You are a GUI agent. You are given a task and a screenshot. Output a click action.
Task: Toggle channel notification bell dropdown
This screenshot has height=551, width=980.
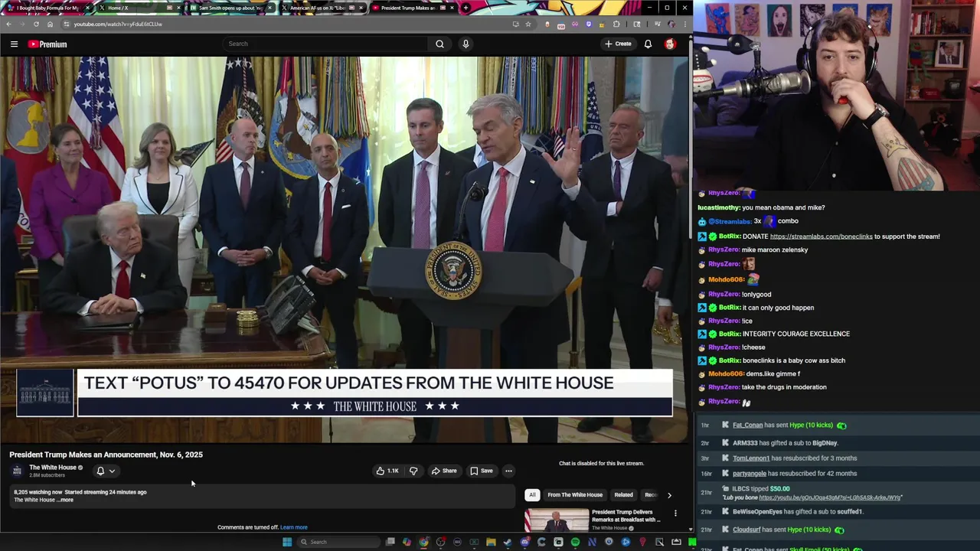click(106, 471)
